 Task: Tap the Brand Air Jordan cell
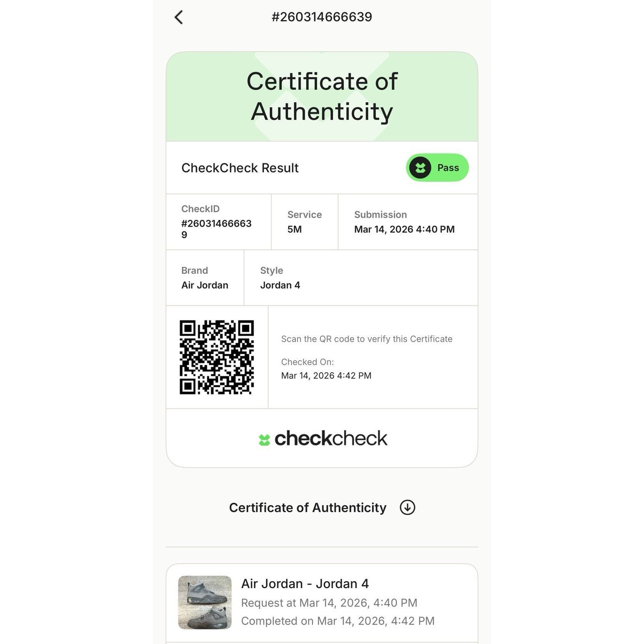(x=205, y=278)
